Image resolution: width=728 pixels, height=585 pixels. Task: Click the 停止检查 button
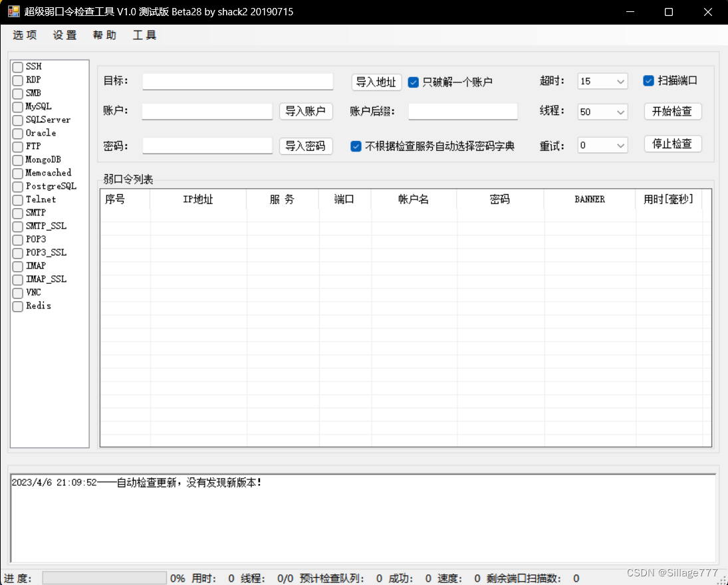point(672,144)
